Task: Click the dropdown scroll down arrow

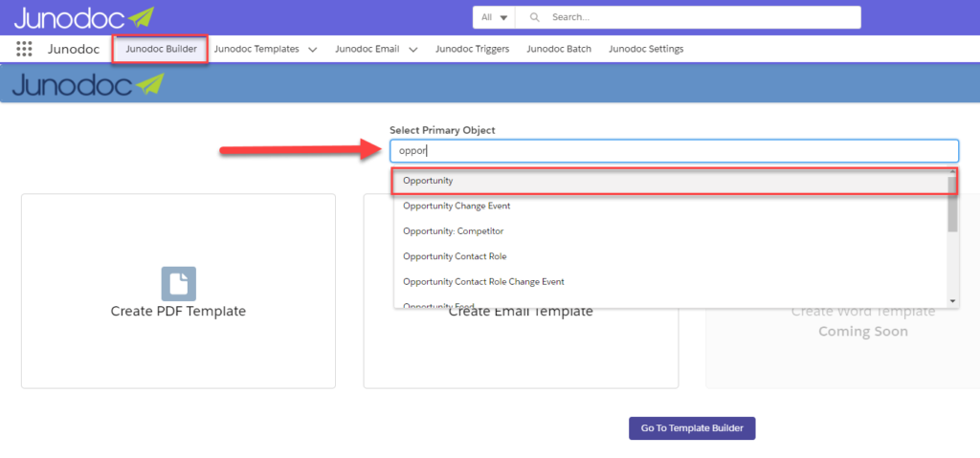Action: 953,301
